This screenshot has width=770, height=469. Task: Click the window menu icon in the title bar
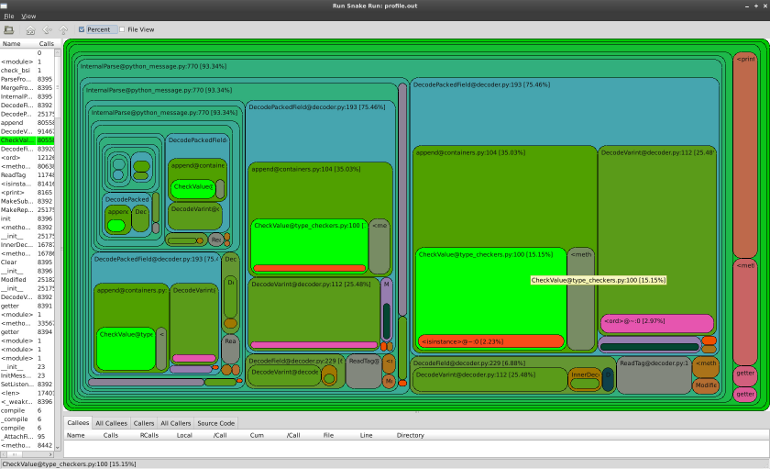pyautogui.click(x=4, y=6)
